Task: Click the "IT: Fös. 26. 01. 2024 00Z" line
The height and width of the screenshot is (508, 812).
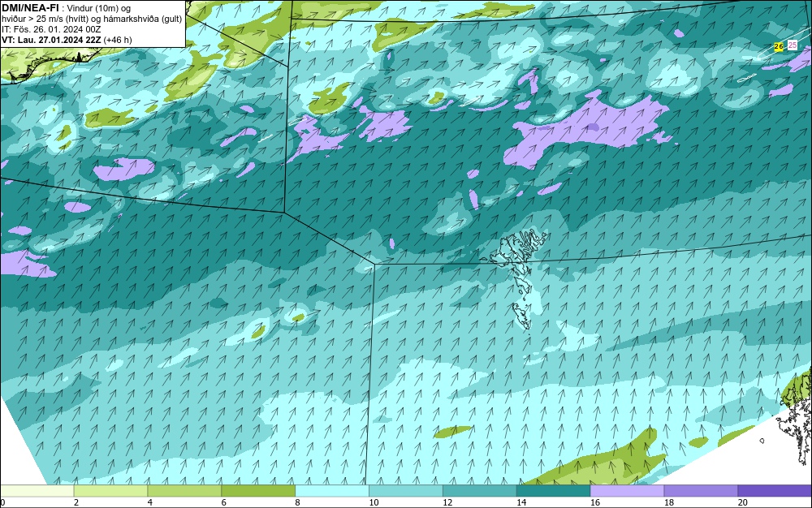Action: pos(51,29)
